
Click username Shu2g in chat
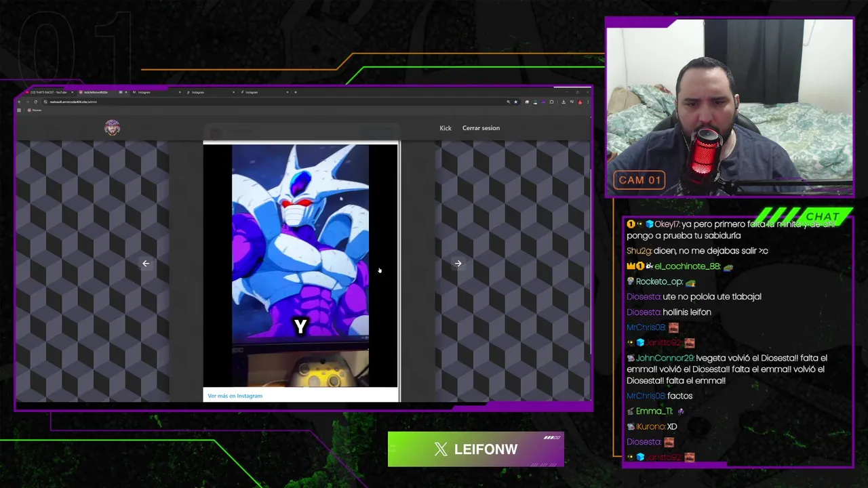(x=639, y=251)
